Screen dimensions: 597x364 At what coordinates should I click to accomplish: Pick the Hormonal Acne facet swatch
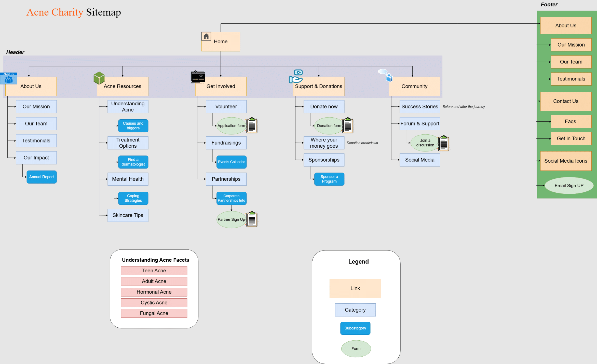(x=154, y=292)
